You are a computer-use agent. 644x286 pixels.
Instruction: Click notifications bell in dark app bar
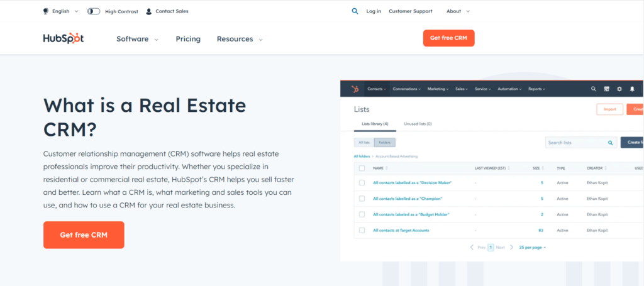coord(632,89)
